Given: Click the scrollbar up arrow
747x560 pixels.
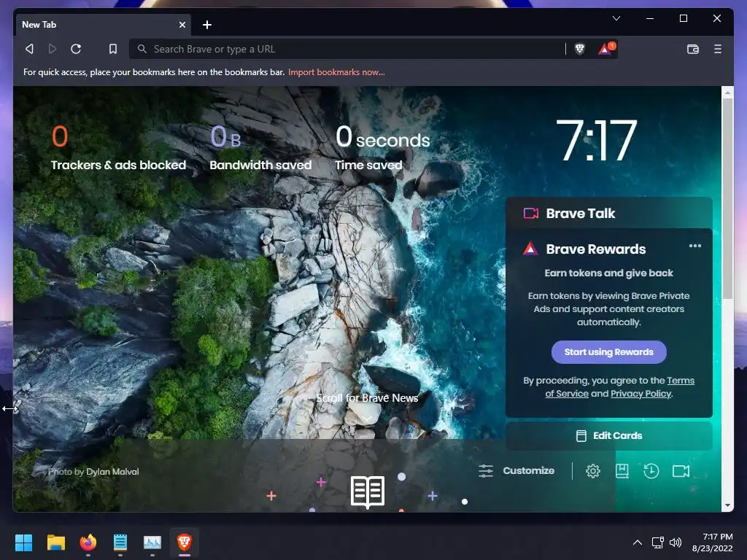Looking at the screenshot, I should 727,93.
